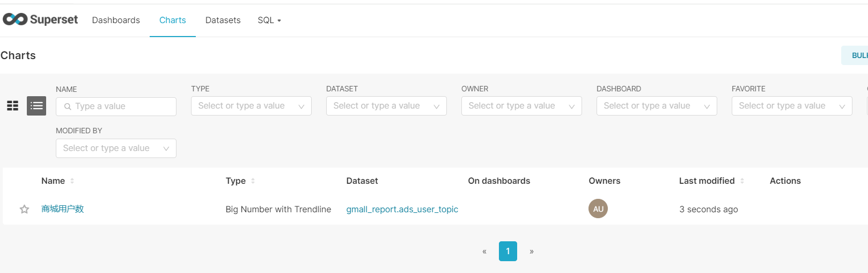
Task: Open the Dashboards tab
Action: click(x=116, y=20)
